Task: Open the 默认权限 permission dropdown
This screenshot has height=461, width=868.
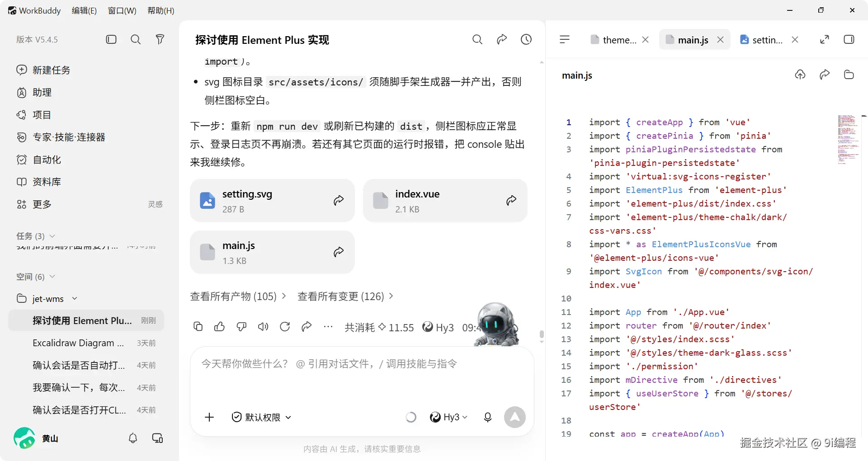Action: (x=261, y=417)
